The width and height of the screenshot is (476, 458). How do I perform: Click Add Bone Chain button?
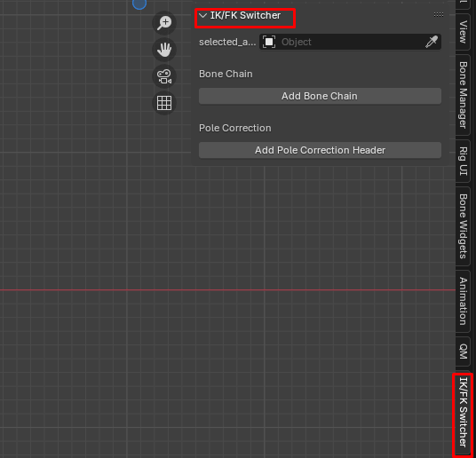[x=320, y=96]
